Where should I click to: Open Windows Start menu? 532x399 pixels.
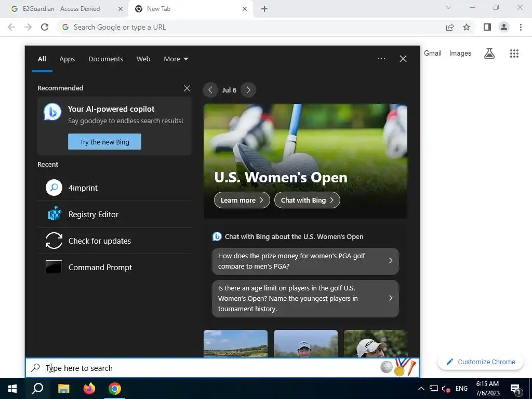(x=12, y=389)
